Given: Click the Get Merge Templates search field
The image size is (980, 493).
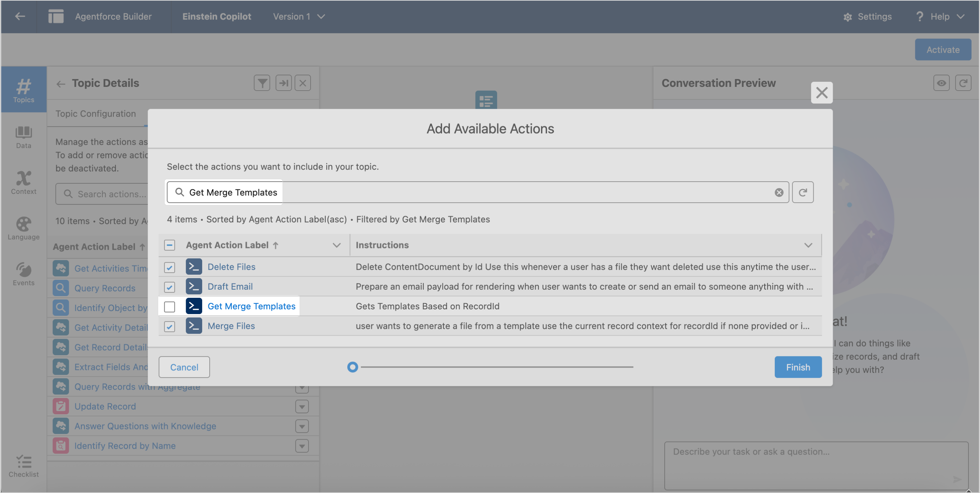Looking at the screenshot, I should [x=478, y=192].
